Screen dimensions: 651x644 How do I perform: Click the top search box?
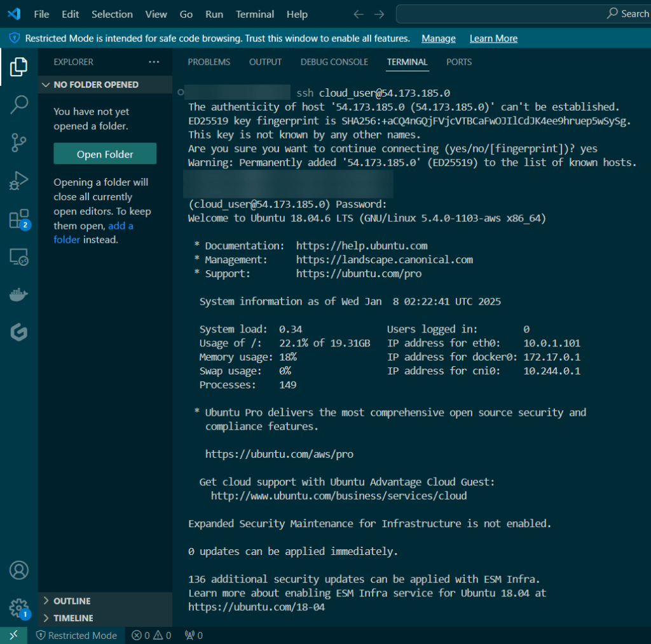coord(521,14)
